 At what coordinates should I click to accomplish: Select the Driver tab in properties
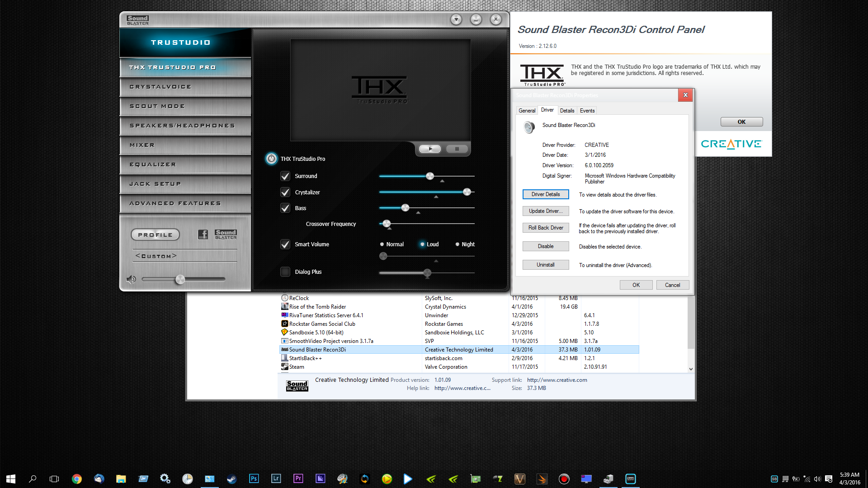(x=547, y=110)
